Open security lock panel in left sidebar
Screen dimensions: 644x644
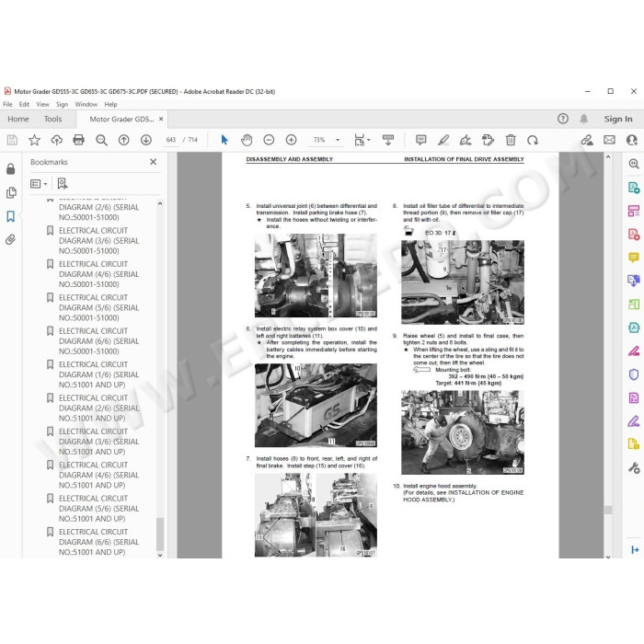tap(11, 168)
